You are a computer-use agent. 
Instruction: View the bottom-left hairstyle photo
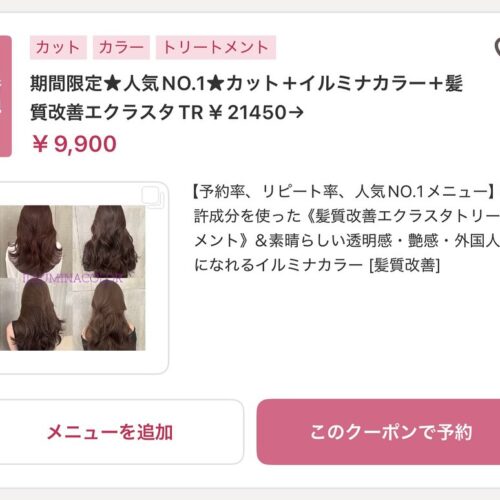pos(36,314)
